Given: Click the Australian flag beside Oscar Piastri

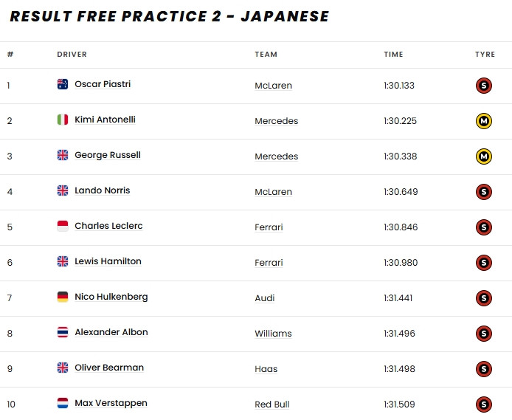Looking at the screenshot, I should tap(63, 84).
